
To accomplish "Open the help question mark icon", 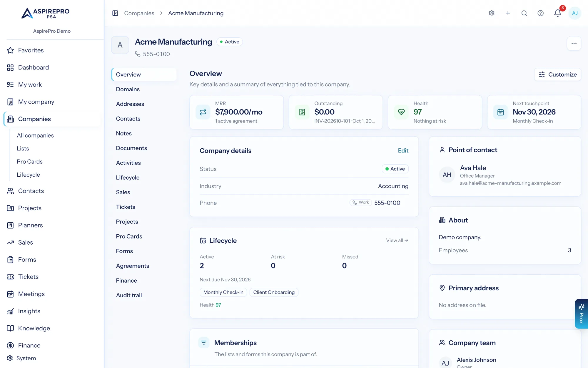I will pyautogui.click(x=540, y=13).
